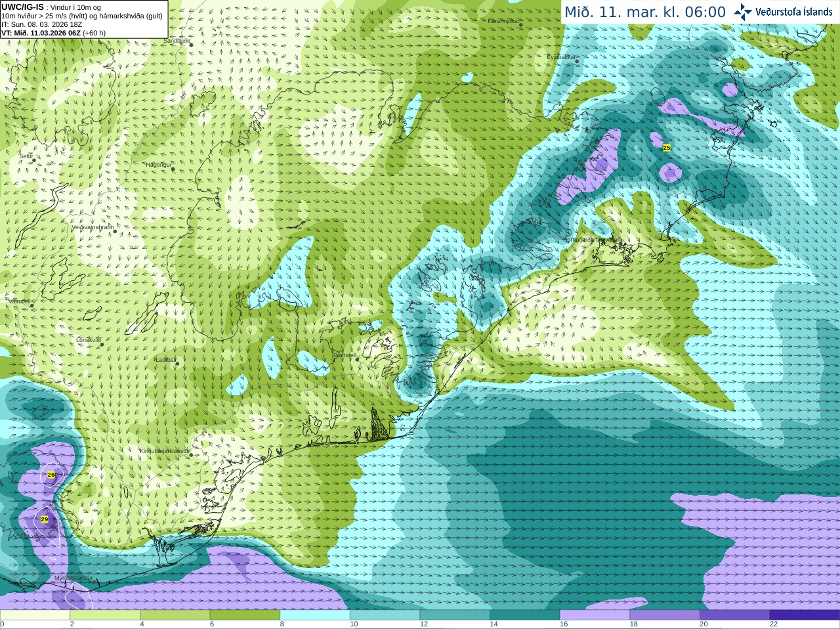Pick the 0–2 m/s pale yellow legend swatch
The height and width of the screenshot is (629, 840).
(x=35, y=615)
